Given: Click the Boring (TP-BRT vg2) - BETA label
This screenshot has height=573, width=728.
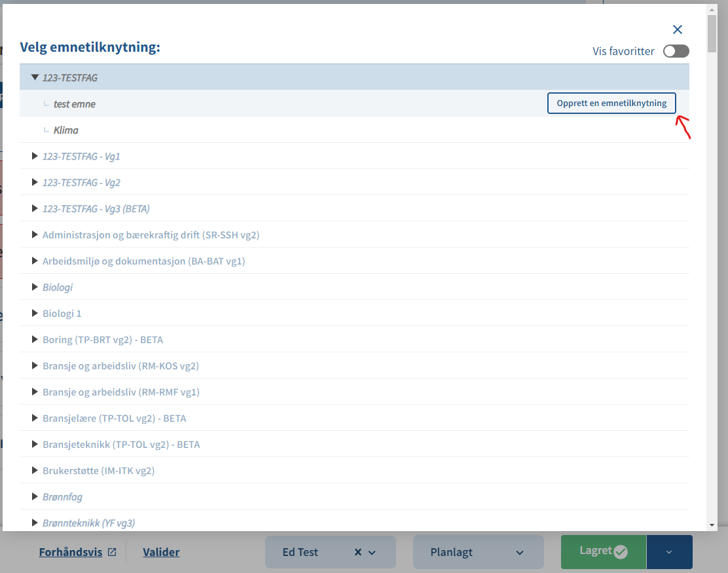Looking at the screenshot, I should click(103, 340).
